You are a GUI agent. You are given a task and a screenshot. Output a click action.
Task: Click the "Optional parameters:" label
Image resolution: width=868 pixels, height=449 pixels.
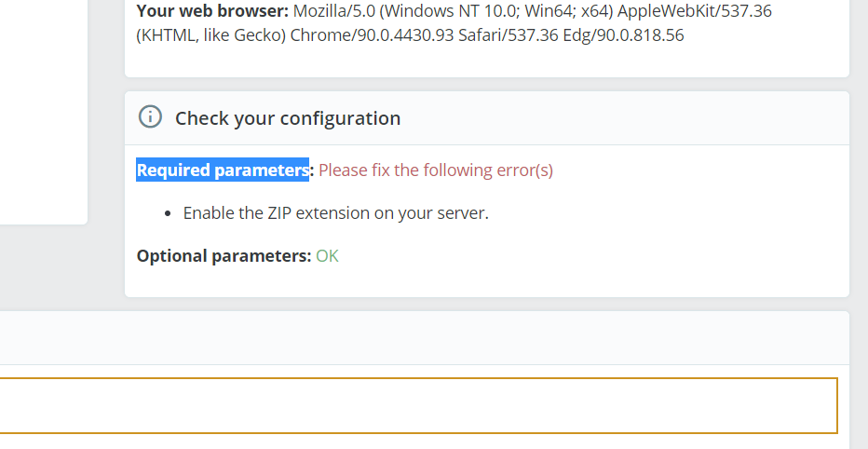coord(224,255)
